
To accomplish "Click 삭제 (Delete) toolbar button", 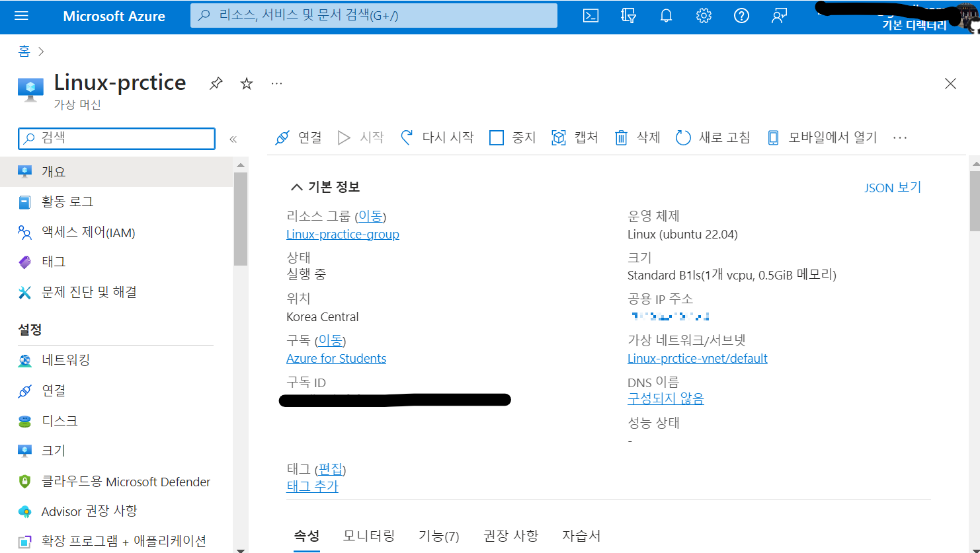I will (637, 137).
